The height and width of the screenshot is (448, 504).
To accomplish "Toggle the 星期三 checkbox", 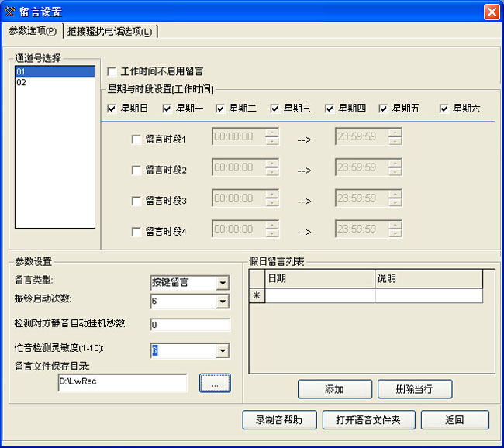I will click(275, 109).
